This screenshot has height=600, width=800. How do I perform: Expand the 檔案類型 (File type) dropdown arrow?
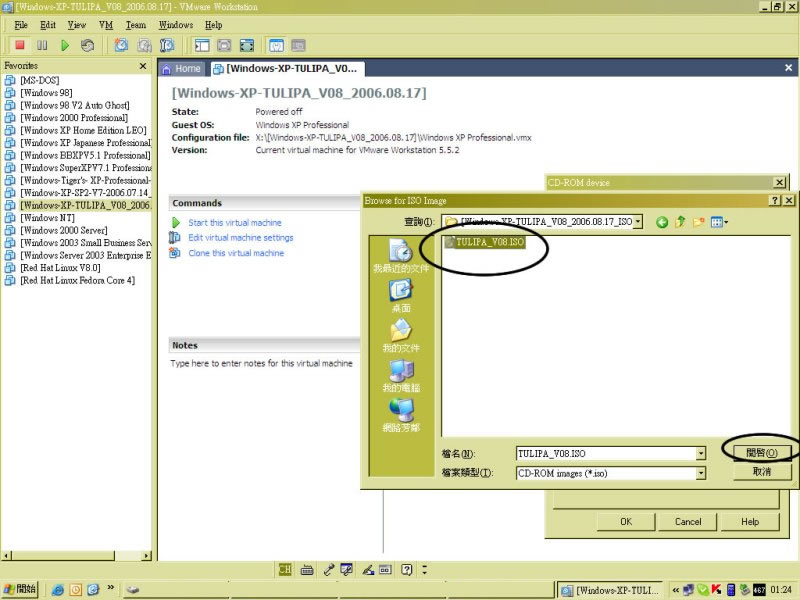click(x=701, y=473)
